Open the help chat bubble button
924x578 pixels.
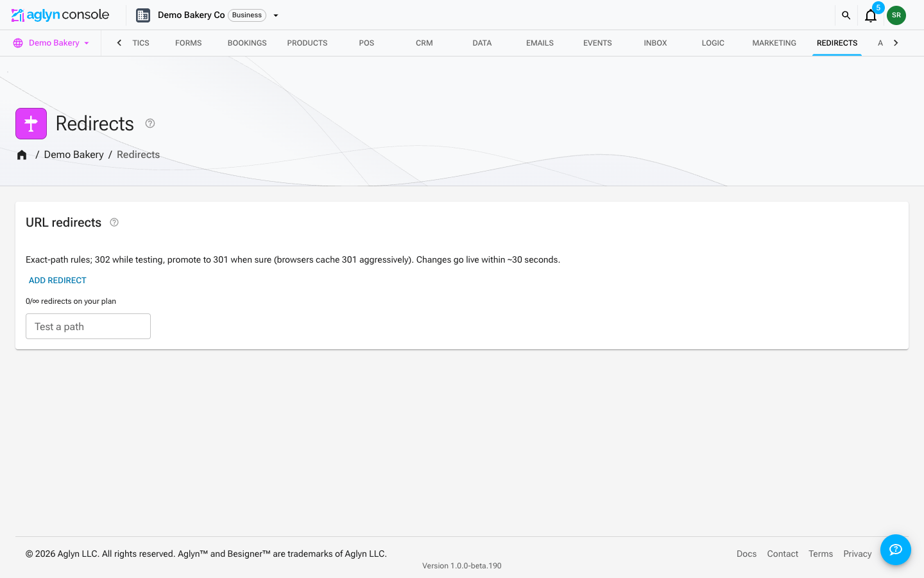[896, 550]
